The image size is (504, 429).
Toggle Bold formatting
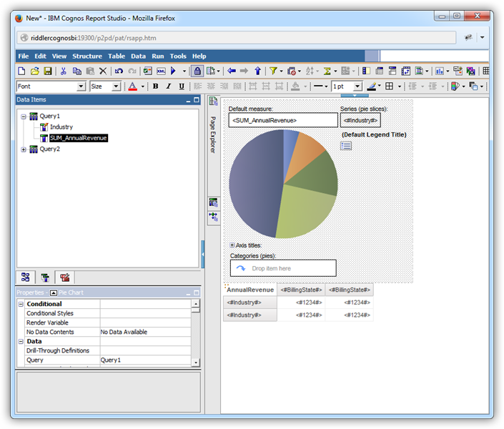click(156, 87)
